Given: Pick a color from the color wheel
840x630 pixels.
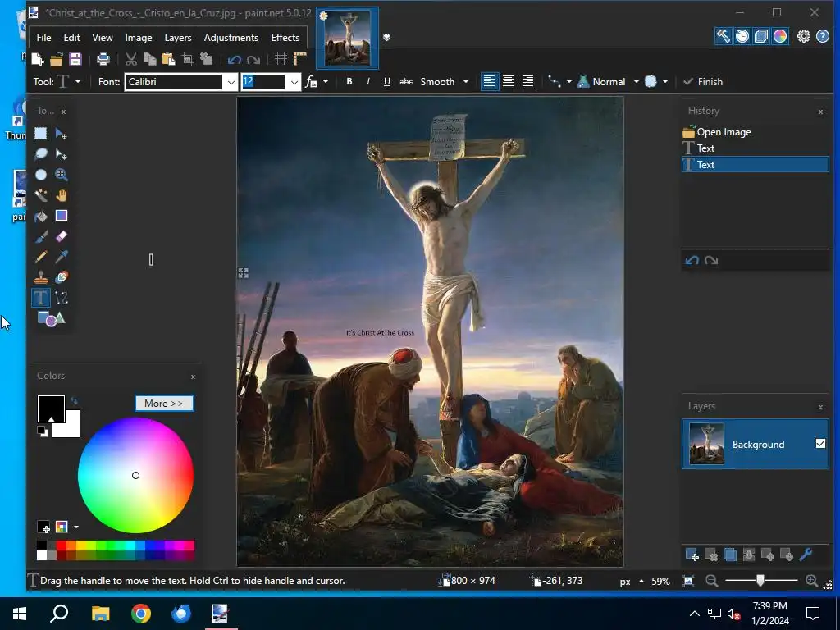Looking at the screenshot, I should [x=135, y=475].
